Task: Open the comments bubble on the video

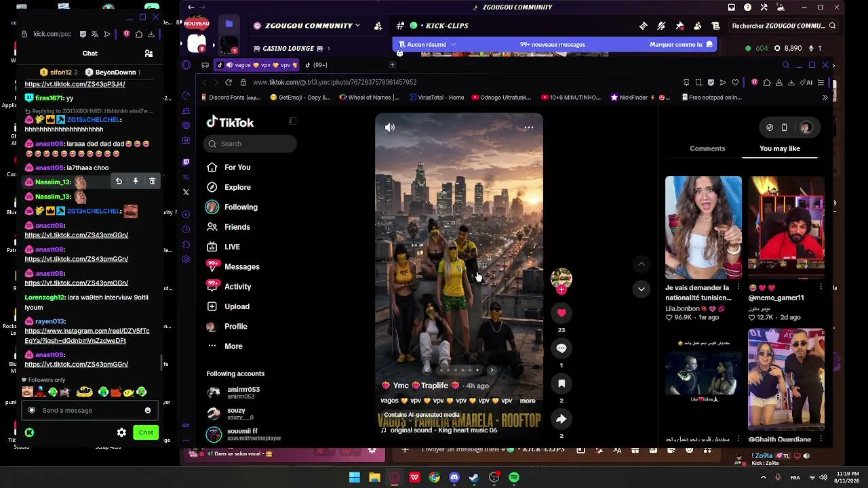Action: (561, 348)
